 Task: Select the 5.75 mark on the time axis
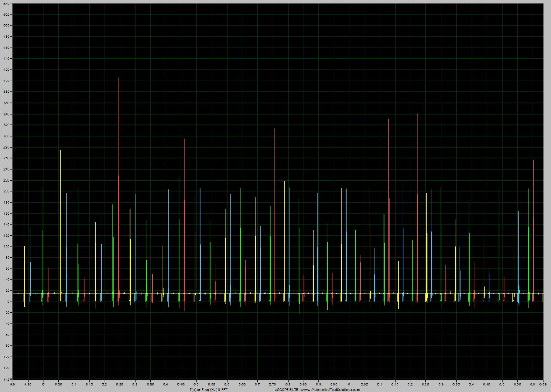pyautogui.click(x=272, y=384)
